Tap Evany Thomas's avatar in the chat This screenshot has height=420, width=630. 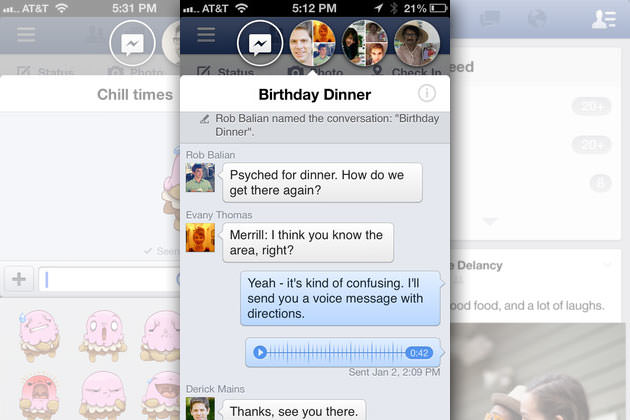coord(200,238)
